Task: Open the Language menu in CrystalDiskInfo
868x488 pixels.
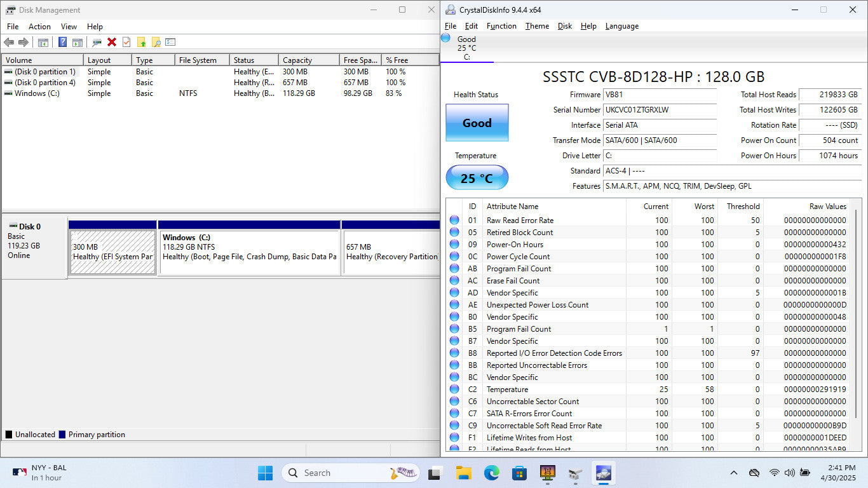Action: tap(622, 26)
